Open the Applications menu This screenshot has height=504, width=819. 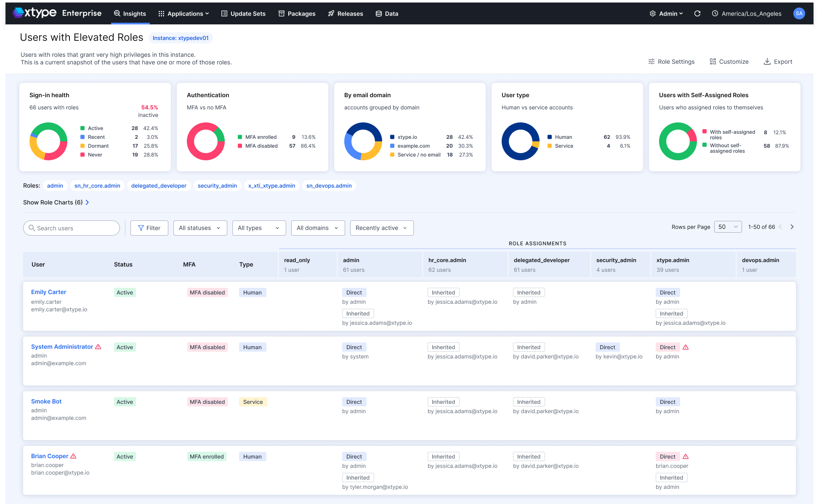pyautogui.click(x=183, y=13)
